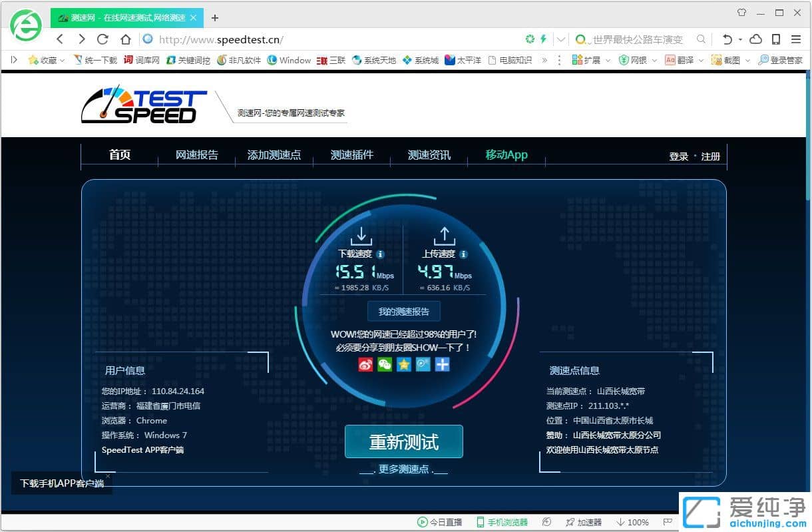Open 我的测速报告 link
The height and width of the screenshot is (532, 812).
(403, 311)
